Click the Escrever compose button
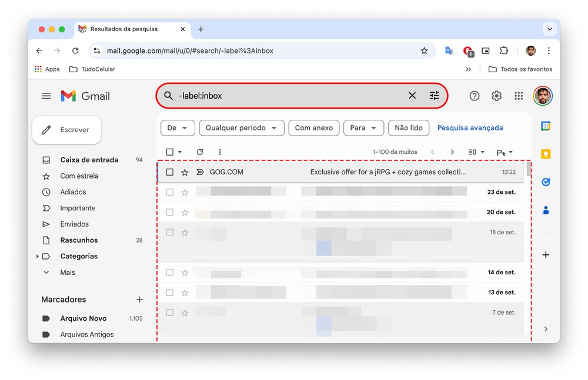Image resolution: width=588 pixels, height=380 pixels. (x=66, y=130)
